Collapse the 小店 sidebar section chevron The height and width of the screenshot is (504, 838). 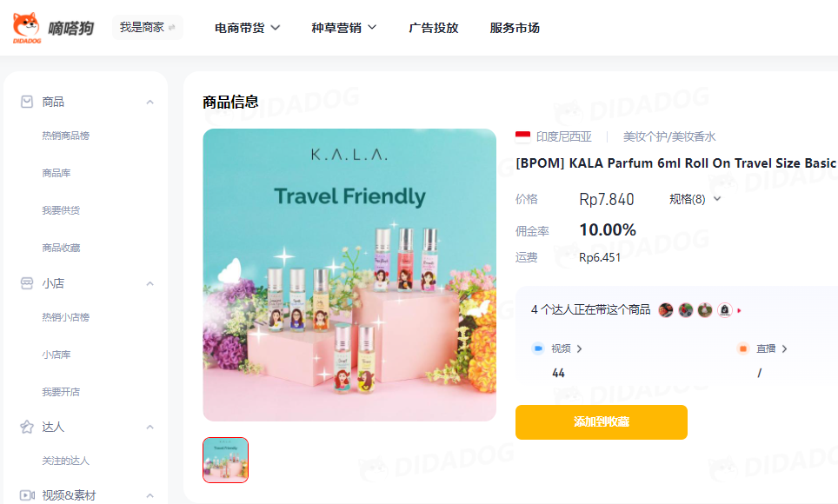pyautogui.click(x=150, y=284)
